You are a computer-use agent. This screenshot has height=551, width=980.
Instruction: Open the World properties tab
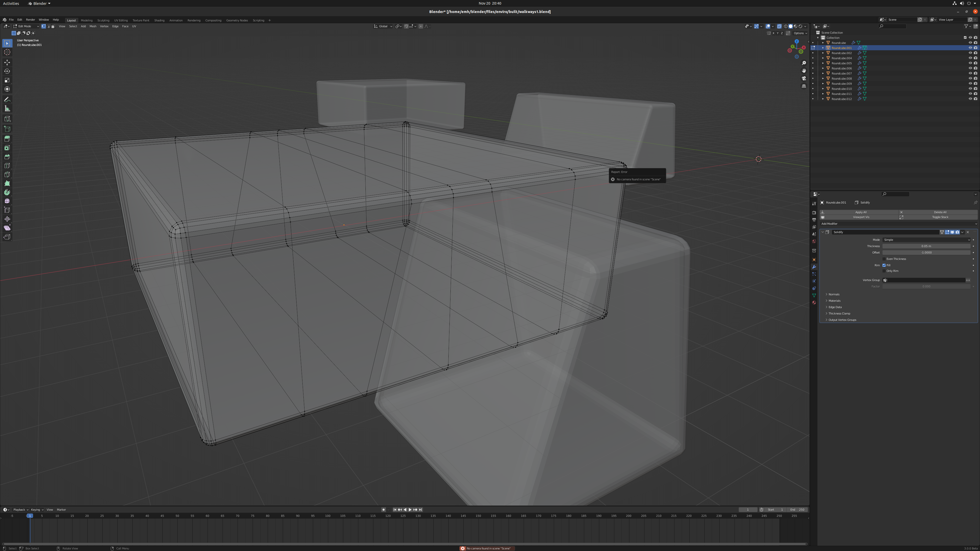coord(814,242)
